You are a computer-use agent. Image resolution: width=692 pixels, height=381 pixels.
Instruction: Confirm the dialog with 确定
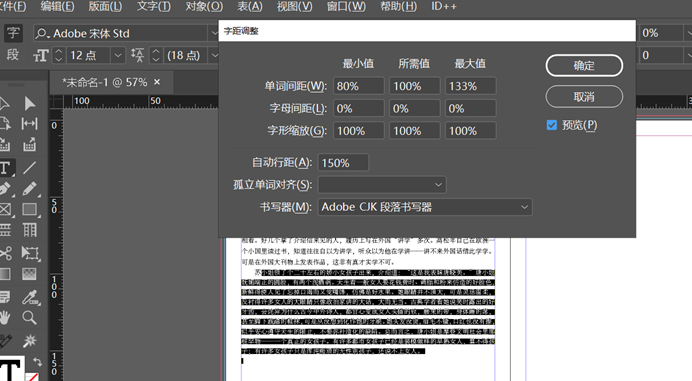[x=584, y=65]
